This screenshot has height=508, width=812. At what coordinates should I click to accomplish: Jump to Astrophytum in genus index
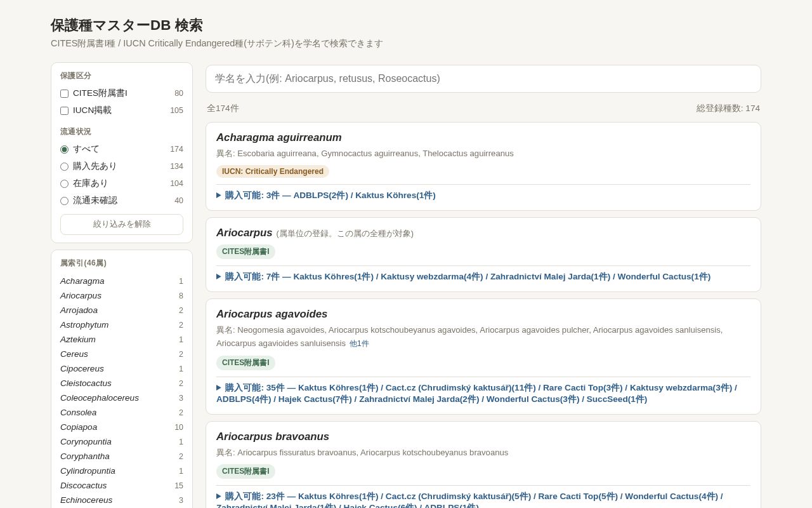click(x=122, y=325)
